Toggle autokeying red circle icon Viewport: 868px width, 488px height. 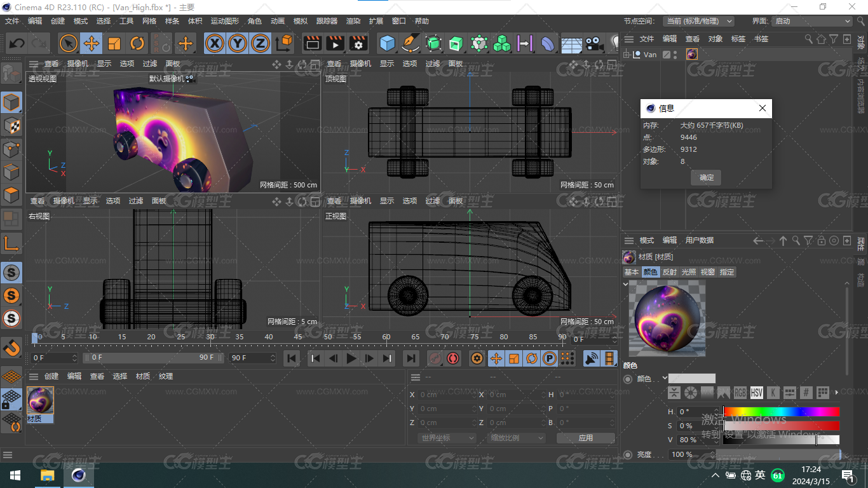(453, 358)
